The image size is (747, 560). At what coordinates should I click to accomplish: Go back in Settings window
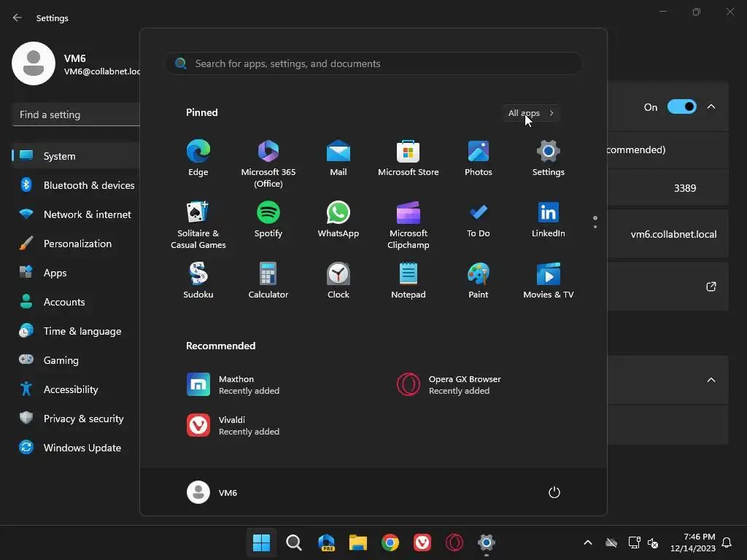[x=18, y=17]
